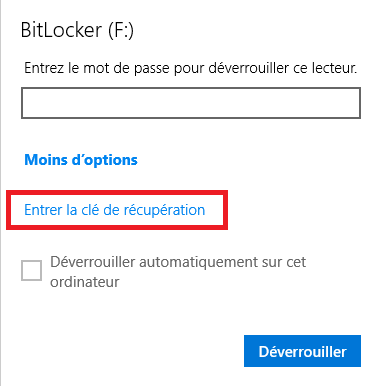The image size is (379, 386).
Task: Click the word "ordinateur" in the checkbox label
Action: pos(85,282)
